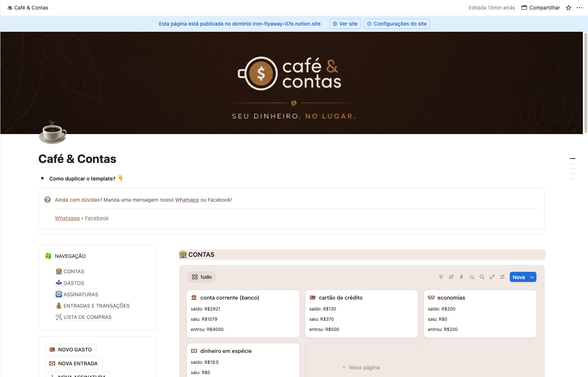Open the Whatsapp link
Screen dimensions: 588x377
pos(67,218)
